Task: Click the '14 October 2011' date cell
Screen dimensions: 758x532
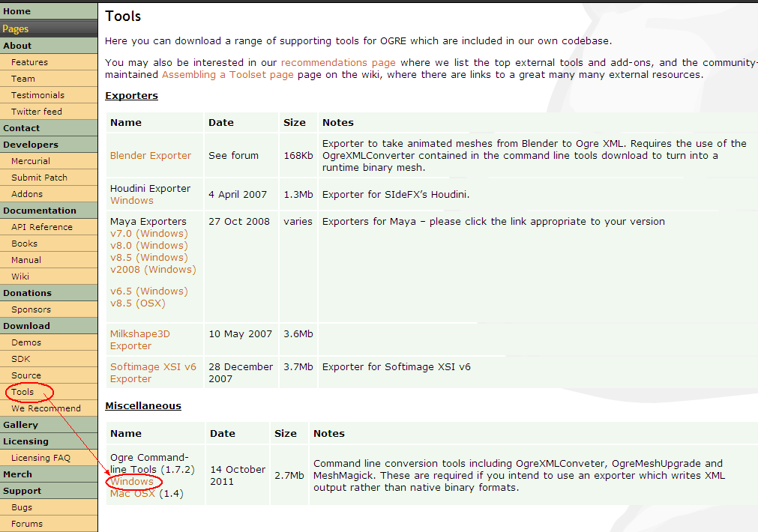Action: tap(238, 476)
